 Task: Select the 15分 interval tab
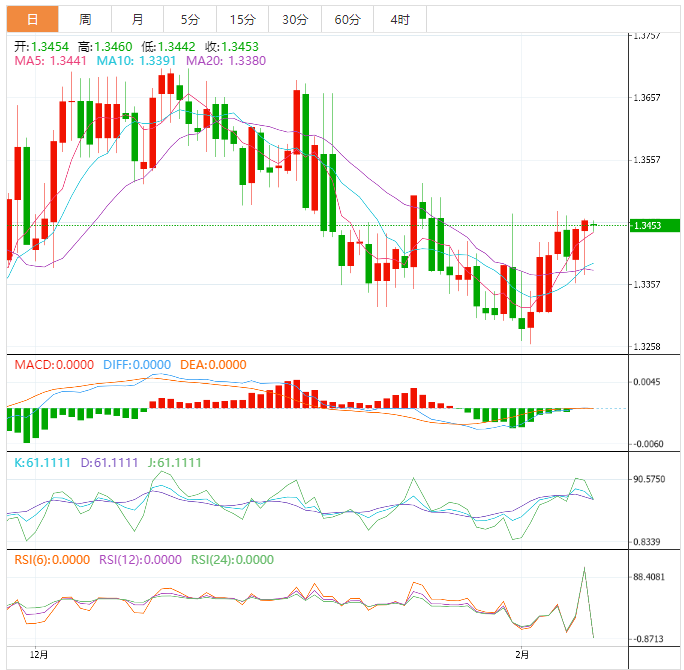click(242, 19)
